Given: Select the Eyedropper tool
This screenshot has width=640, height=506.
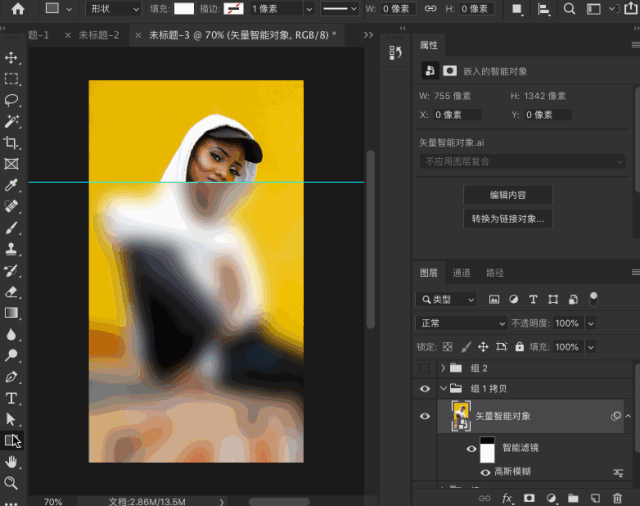Looking at the screenshot, I should click(12, 186).
